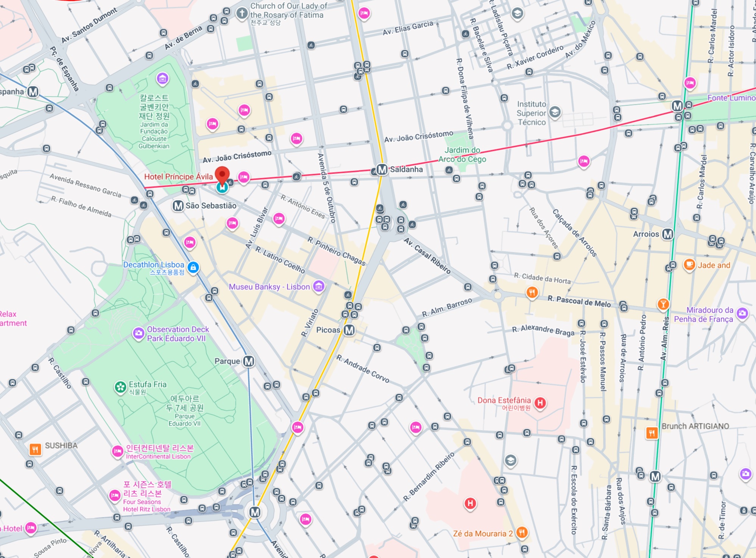Click the Observation Deck camera icon
The image size is (756, 558).
139,333
